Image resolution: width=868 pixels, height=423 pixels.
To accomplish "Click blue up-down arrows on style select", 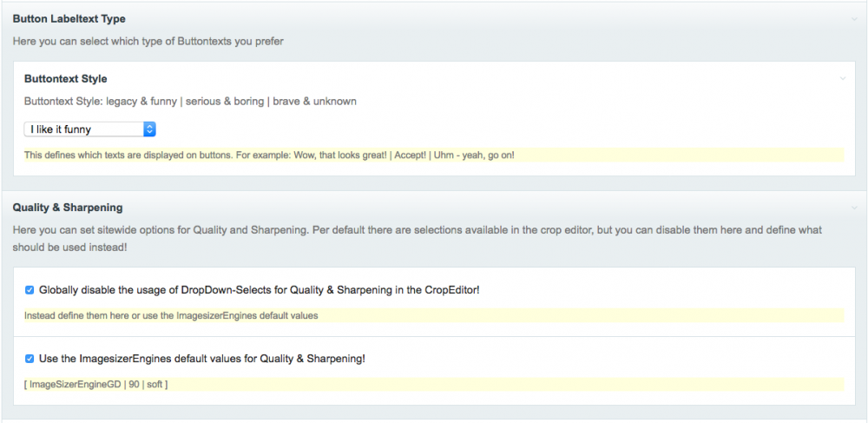I will click(149, 129).
